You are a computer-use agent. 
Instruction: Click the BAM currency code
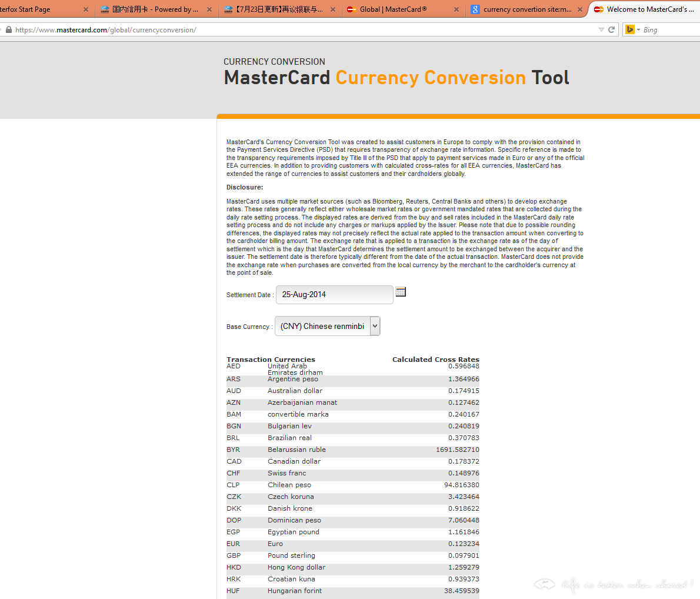click(x=234, y=414)
